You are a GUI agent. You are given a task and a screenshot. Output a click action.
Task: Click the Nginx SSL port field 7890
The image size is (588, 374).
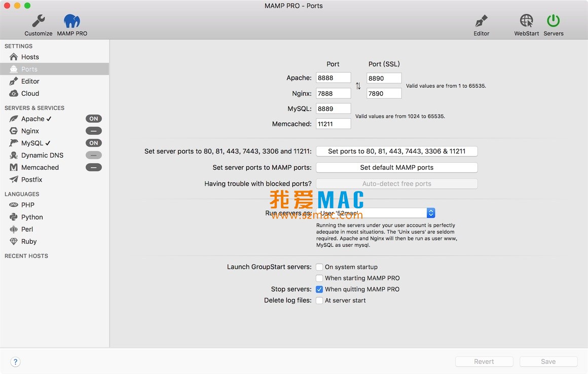coord(384,93)
